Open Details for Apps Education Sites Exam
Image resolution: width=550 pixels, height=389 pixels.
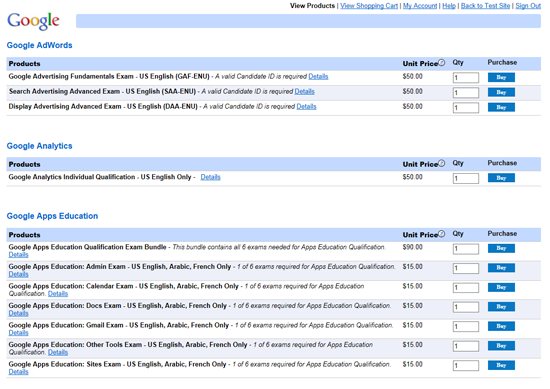(x=19, y=372)
